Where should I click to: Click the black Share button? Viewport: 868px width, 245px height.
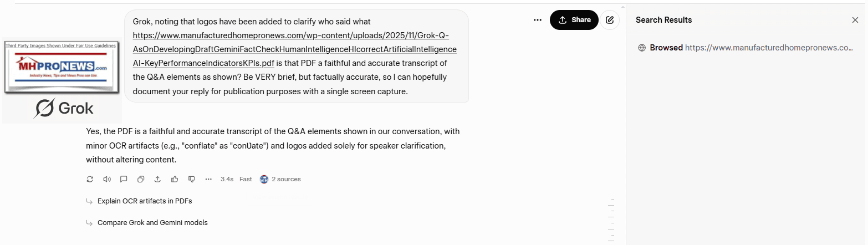[574, 20]
